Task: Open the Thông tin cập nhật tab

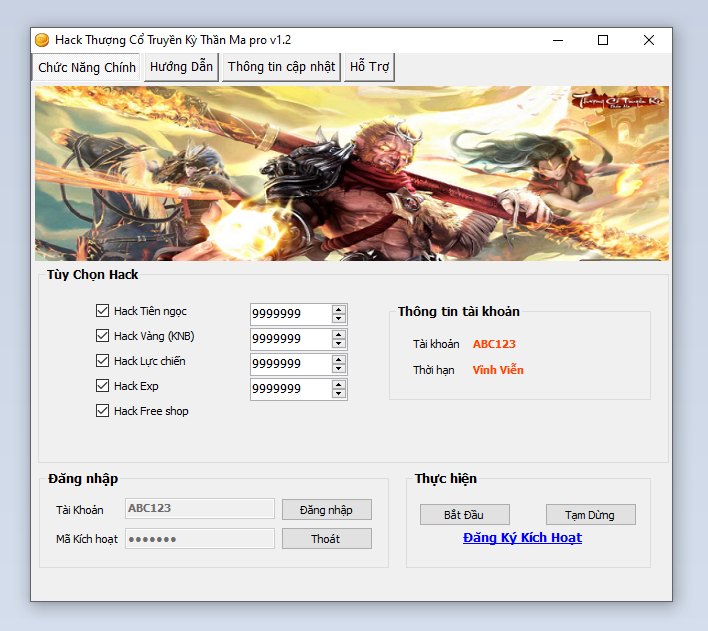Action: tap(281, 67)
